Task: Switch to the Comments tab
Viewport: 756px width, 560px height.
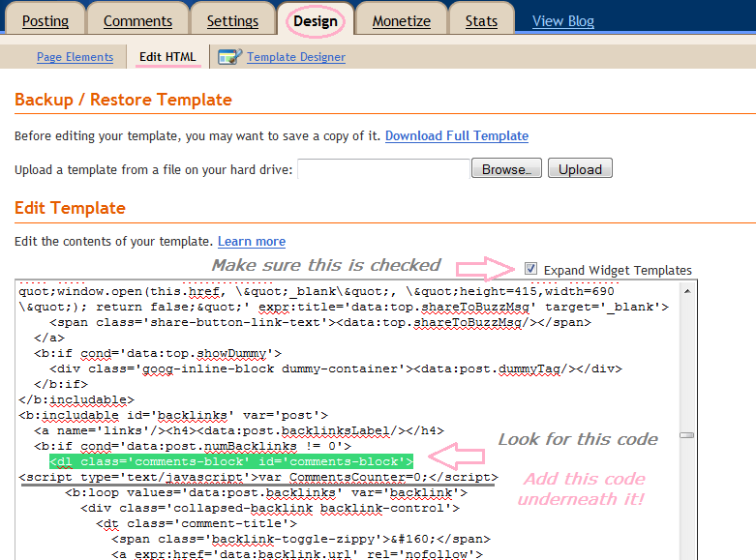Action: (137, 21)
